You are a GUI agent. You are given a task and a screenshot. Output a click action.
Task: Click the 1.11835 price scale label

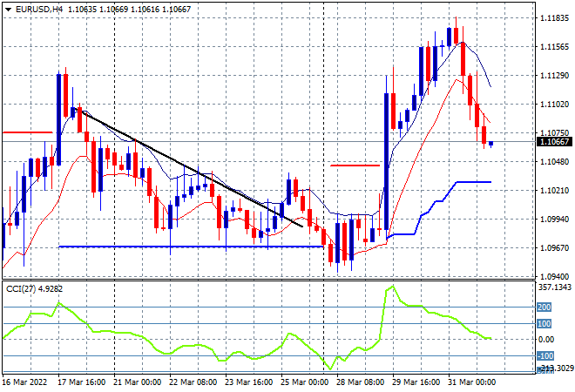point(554,17)
